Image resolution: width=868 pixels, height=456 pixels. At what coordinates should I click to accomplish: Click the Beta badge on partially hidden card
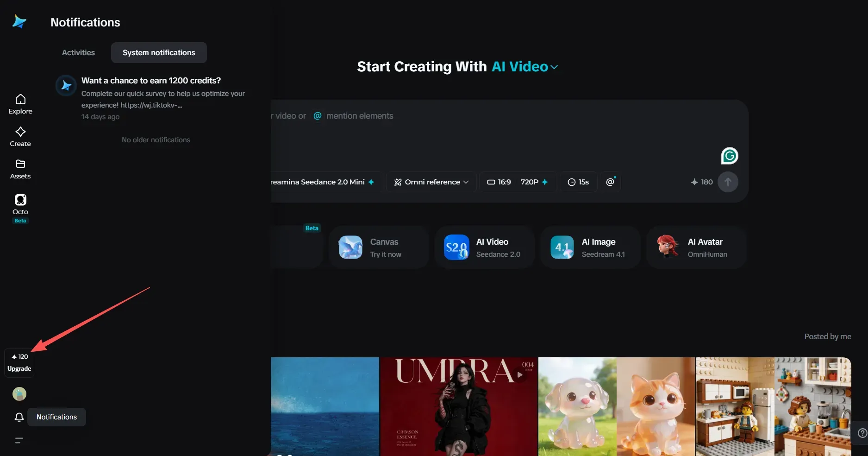(x=312, y=228)
